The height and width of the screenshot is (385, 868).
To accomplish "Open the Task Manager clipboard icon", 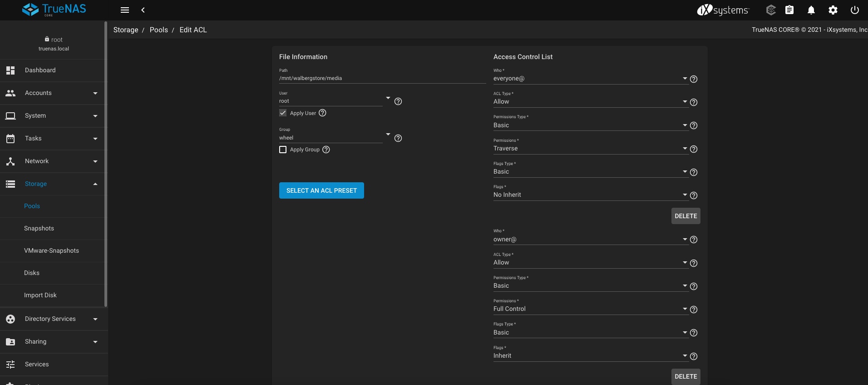I will [789, 10].
